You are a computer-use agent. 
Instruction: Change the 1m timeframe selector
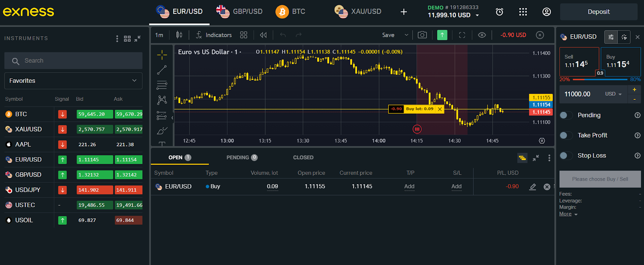coord(159,35)
